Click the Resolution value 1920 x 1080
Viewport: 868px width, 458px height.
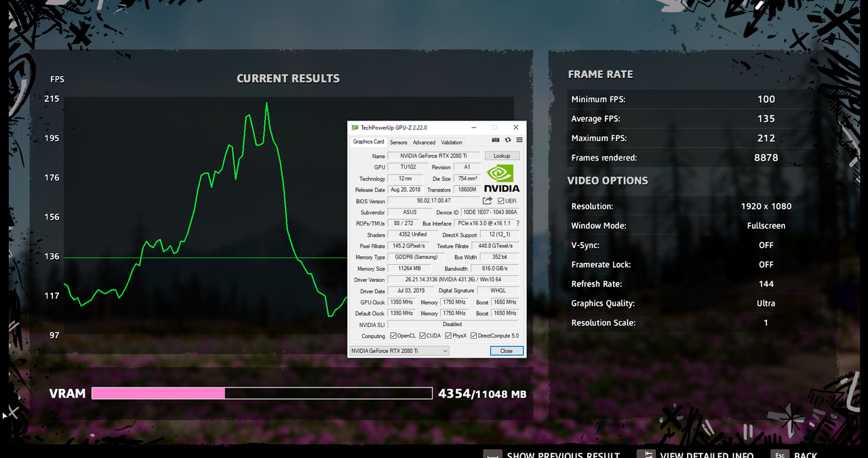[766, 207]
